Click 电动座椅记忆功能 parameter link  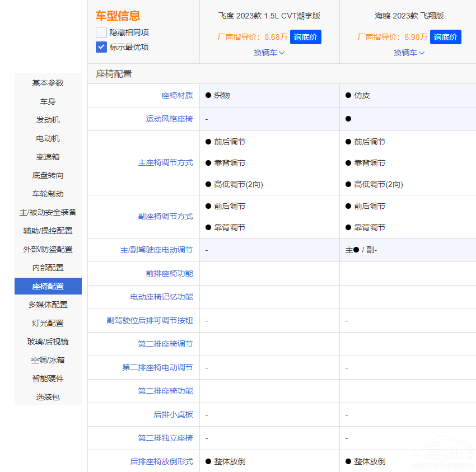click(x=161, y=297)
